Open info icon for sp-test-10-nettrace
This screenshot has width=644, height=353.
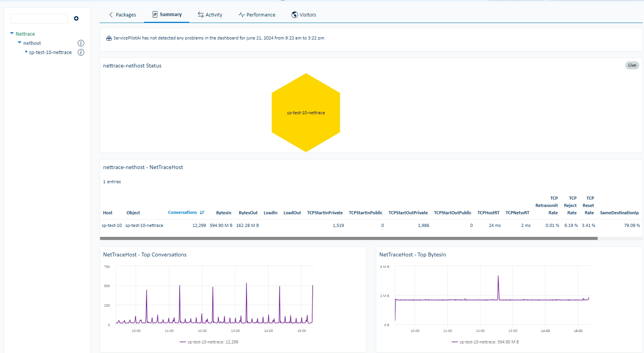[x=81, y=52]
